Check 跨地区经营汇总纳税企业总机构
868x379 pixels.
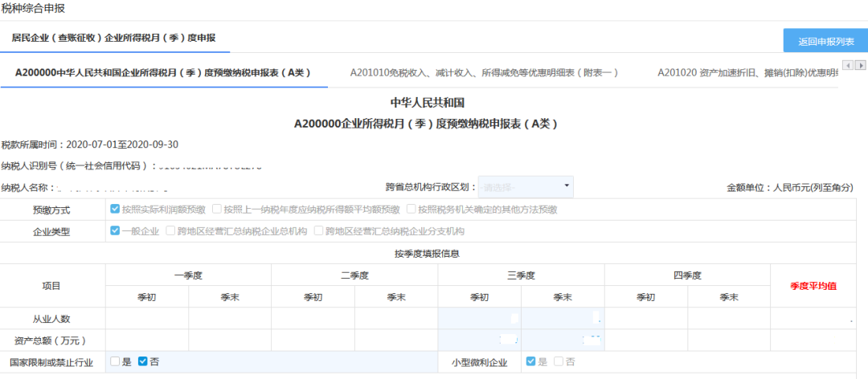pyautogui.click(x=170, y=230)
